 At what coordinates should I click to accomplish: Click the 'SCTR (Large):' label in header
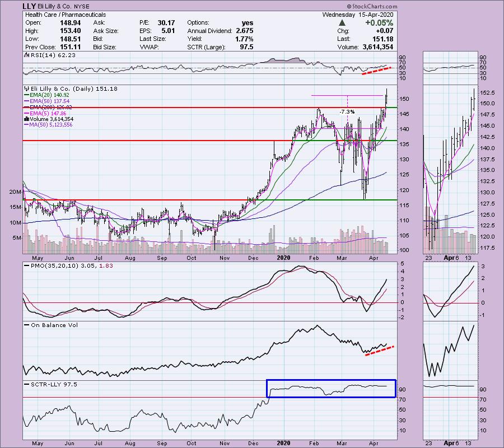click(206, 47)
